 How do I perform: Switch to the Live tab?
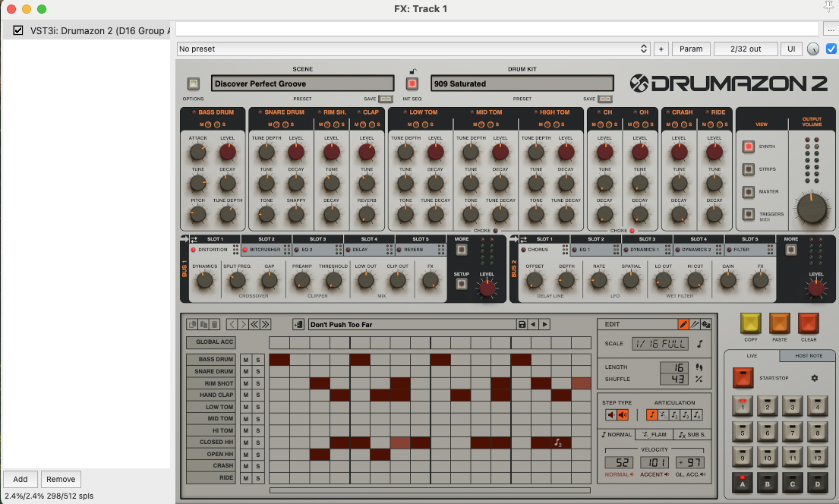coord(752,356)
